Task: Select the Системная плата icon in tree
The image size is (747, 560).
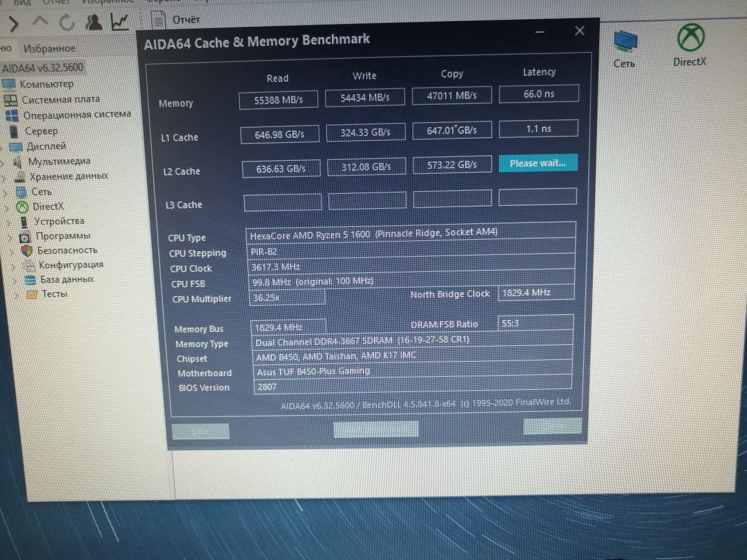Action: point(11,100)
